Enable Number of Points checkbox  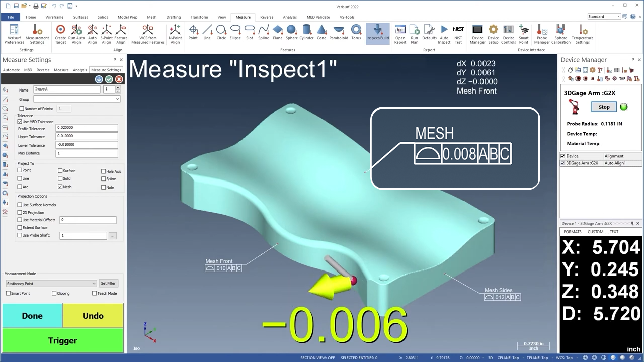pyautogui.click(x=22, y=109)
